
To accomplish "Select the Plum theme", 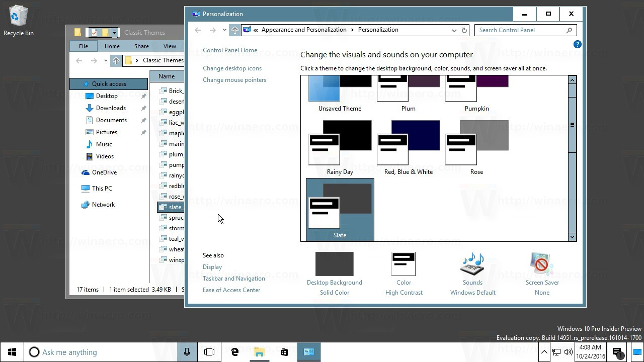I will (409, 94).
